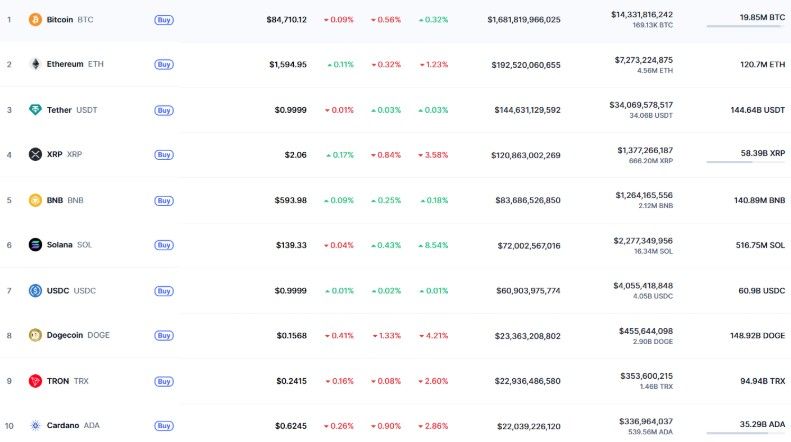Screen dimensions: 791x442
Task: Click USDC market cap $60,903,975,774
Action: 528,291
